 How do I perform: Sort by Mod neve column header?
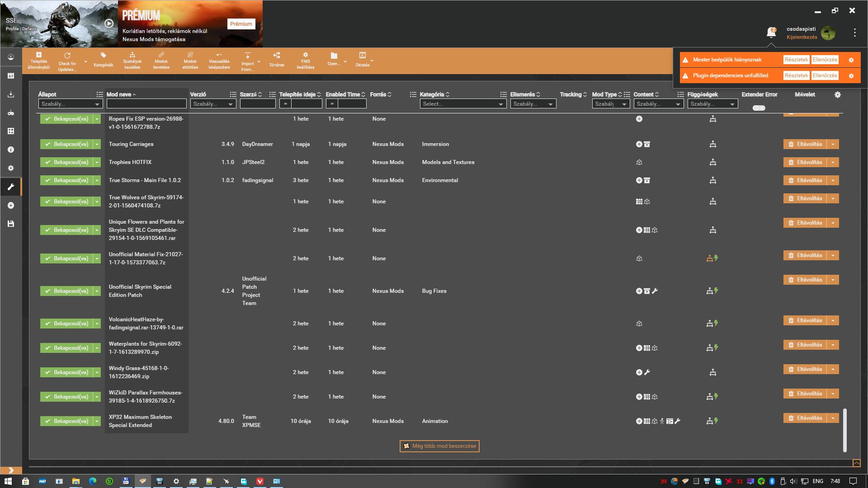click(121, 94)
